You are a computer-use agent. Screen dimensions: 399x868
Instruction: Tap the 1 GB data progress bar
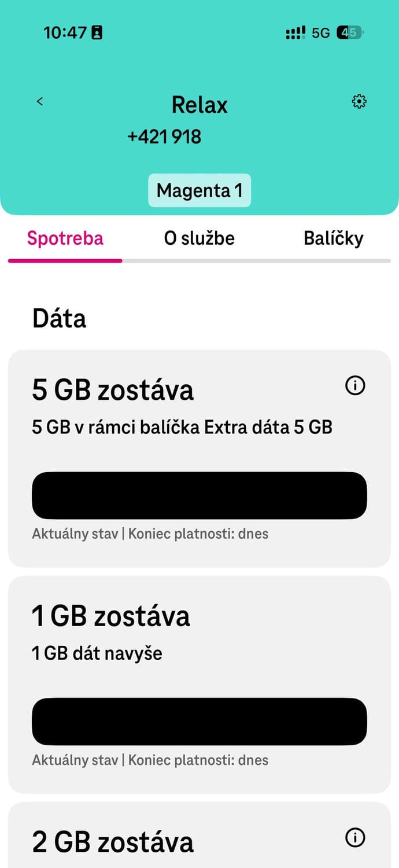199,721
